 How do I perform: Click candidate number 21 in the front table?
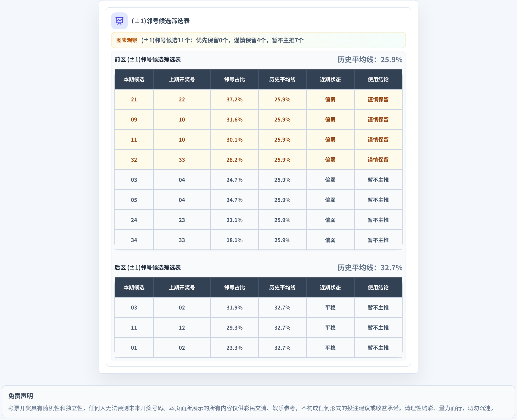pyautogui.click(x=134, y=99)
